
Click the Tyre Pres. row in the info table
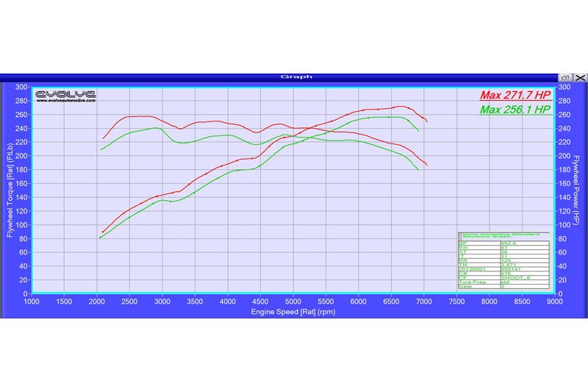click(476, 280)
